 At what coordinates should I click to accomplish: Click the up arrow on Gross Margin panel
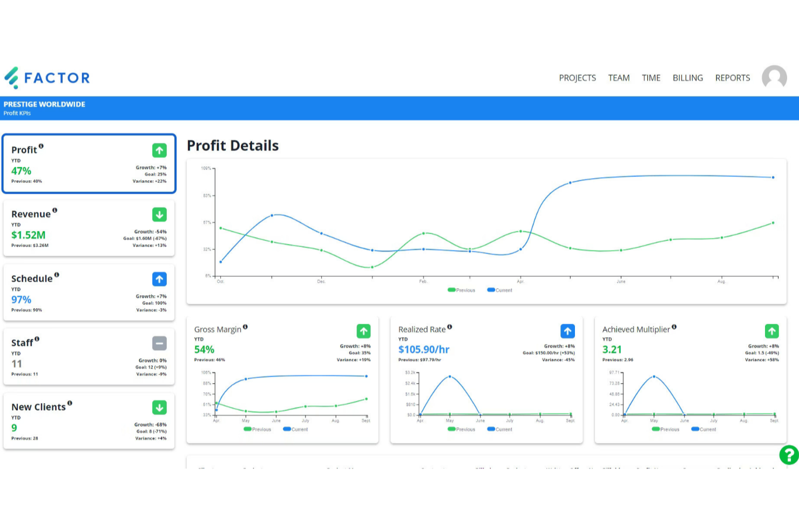(x=364, y=331)
